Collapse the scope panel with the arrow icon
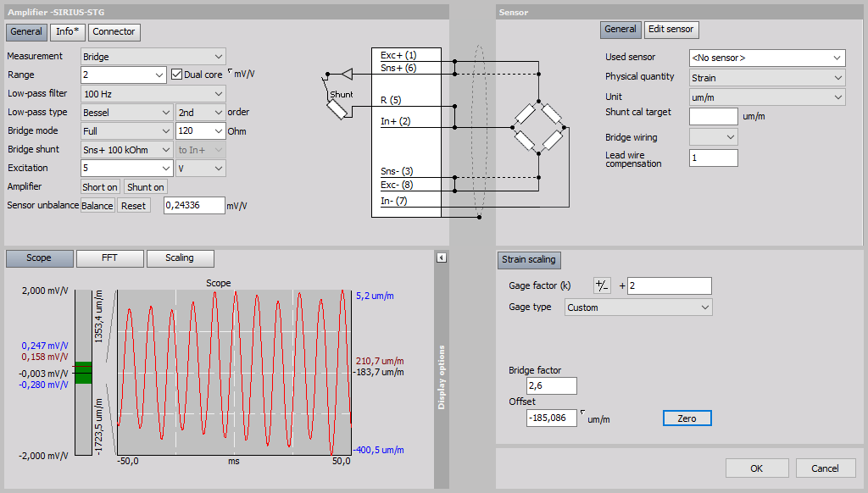The image size is (868, 493). 441,258
